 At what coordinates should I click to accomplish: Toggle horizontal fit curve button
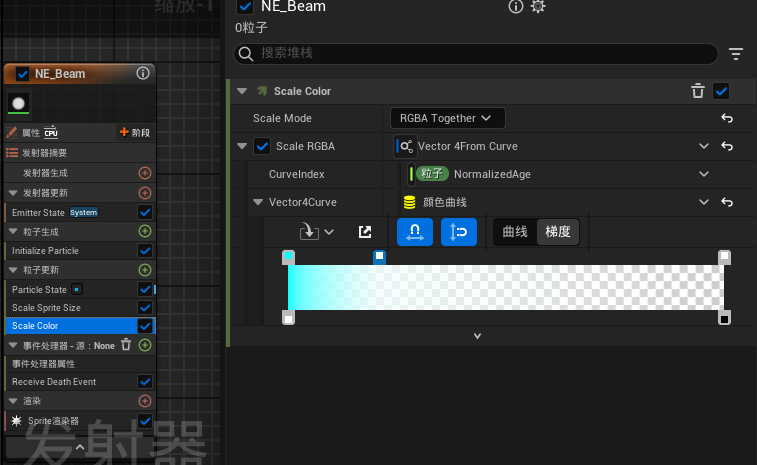coord(415,232)
